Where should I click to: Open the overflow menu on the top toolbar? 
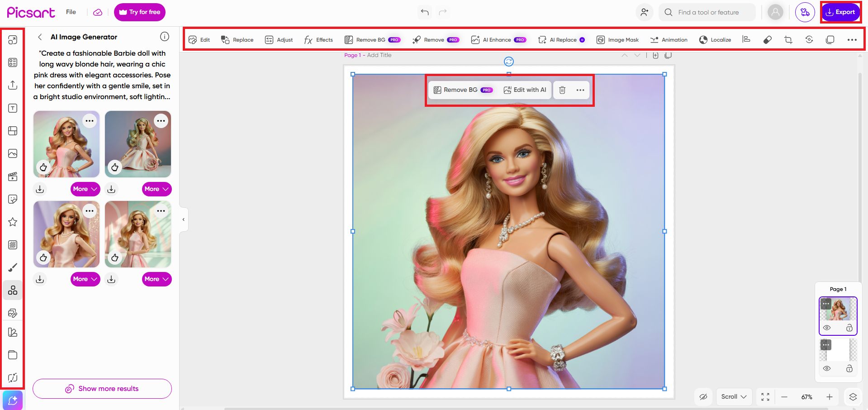[852, 40]
